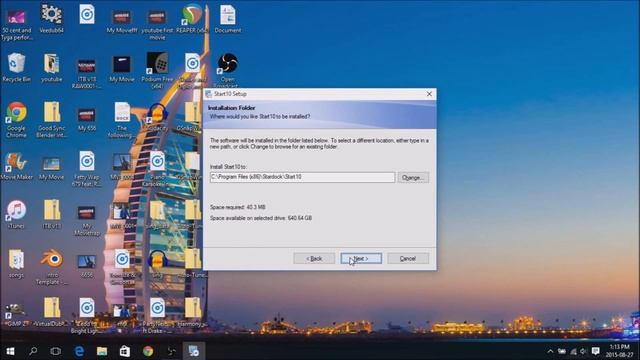The image size is (640, 360).
Task: Launch Microsoft Edge from taskbar
Action: point(79,351)
